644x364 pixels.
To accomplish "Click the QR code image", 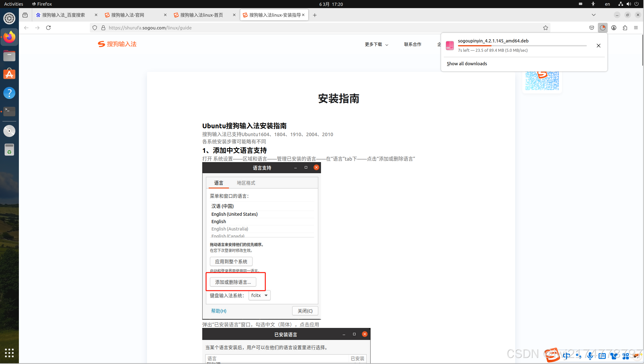I will pos(542,80).
